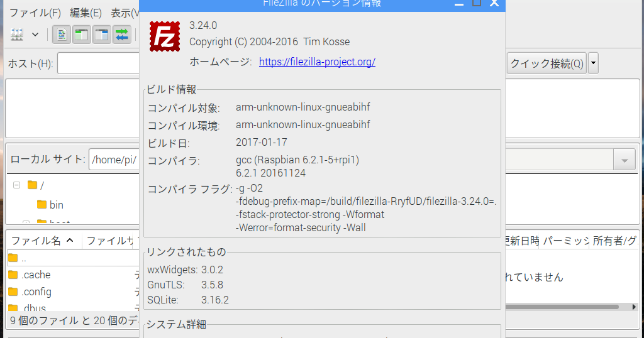
Task: Open the Site Manager icon
Action: 17,35
